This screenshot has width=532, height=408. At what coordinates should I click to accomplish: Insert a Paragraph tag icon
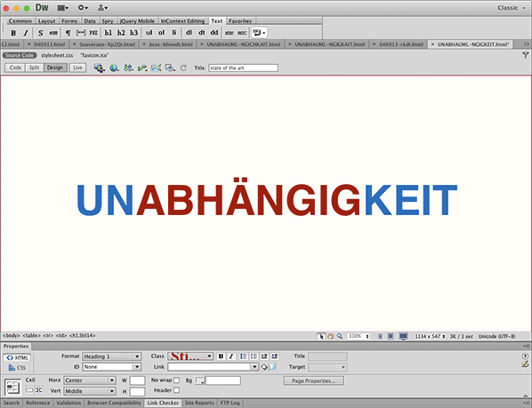(x=69, y=33)
